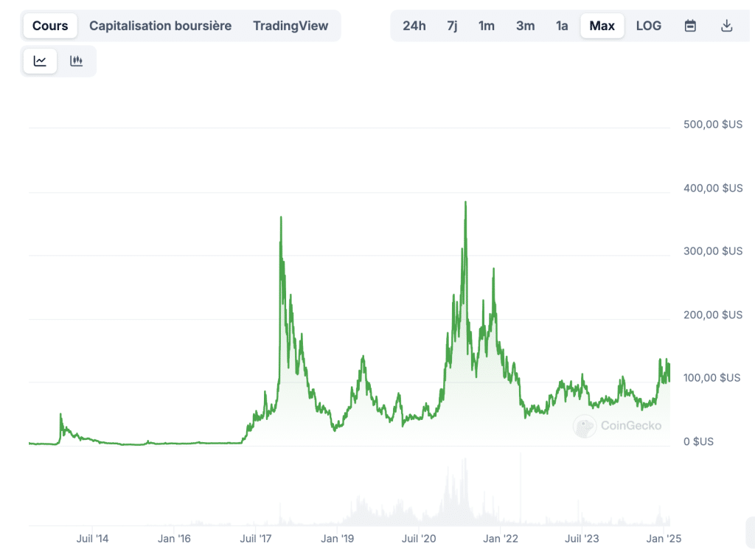Switch to line chart view icon

point(40,61)
